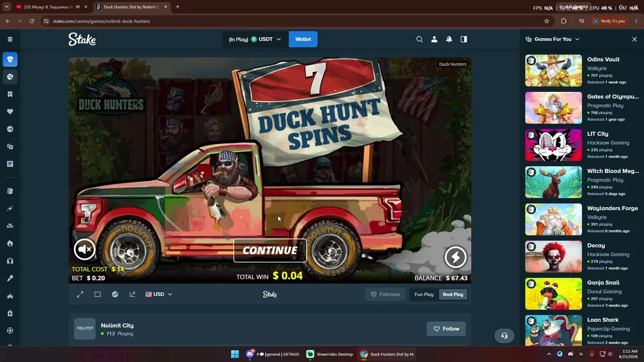Switch to Fun Play mode
The width and height of the screenshot is (644, 362).
point(424,295)
